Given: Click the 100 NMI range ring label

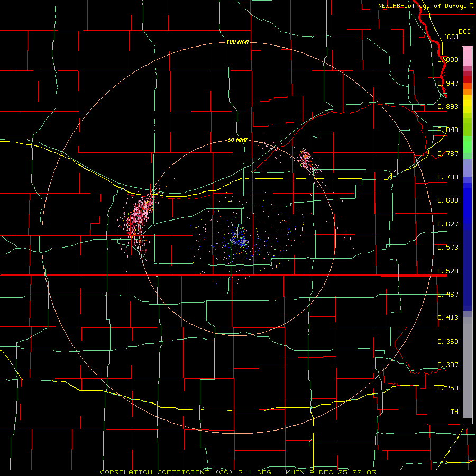Looking at the screenshot, I should [237, 42].
